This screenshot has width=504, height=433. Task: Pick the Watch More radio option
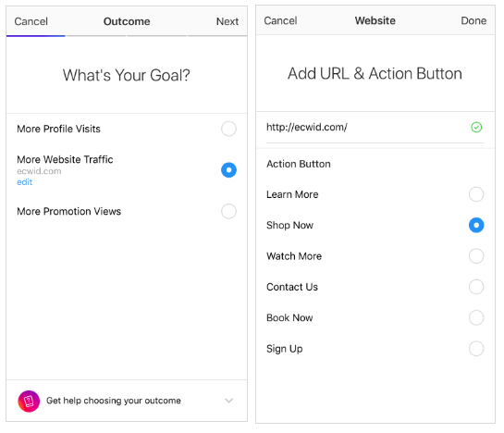(476, 256)
